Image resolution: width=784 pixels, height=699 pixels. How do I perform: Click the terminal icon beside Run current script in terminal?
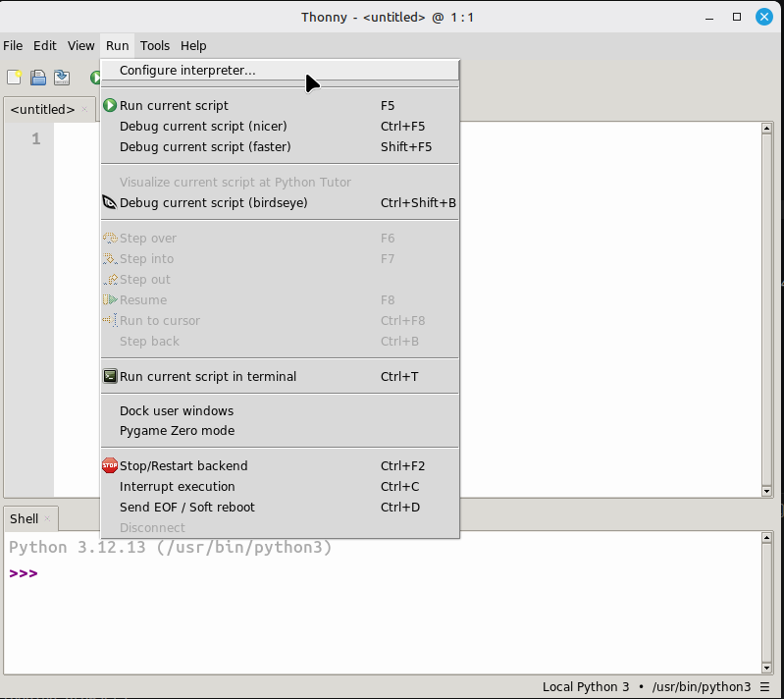(110, 376)
